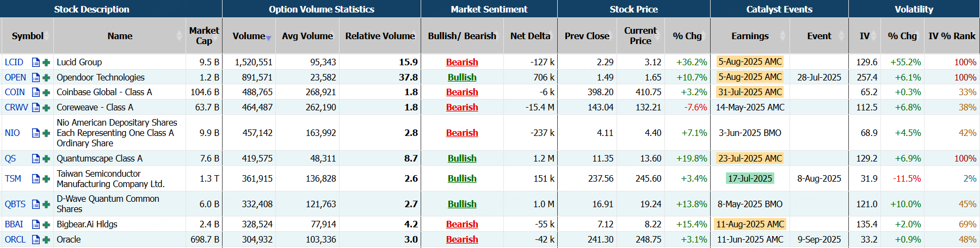Click the Bullish link for Quantumscape

462,158
